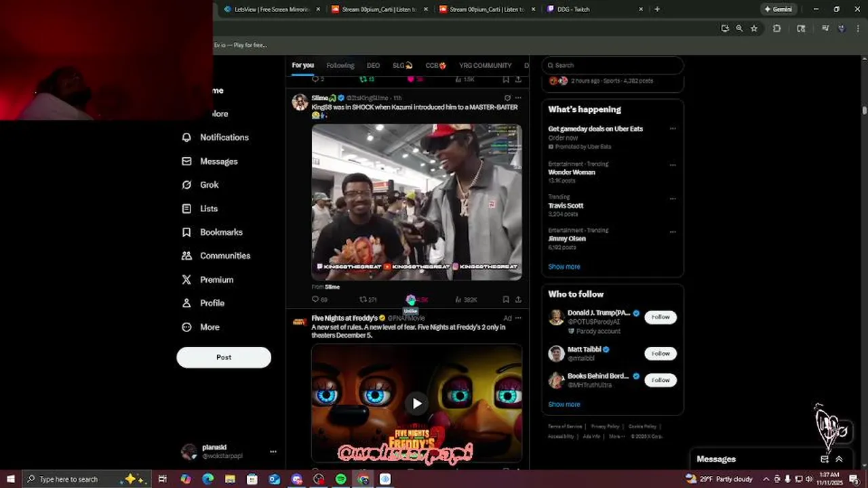Viewport: 868px width, 488px height.
Task: Switch to the Following tab
Action: (x=340, y=66)
